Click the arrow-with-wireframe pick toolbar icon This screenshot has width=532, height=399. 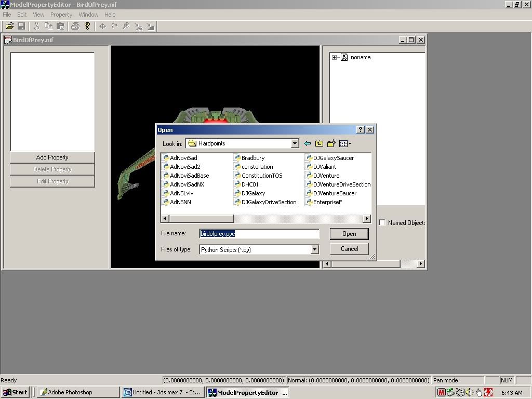coord(138,26)
